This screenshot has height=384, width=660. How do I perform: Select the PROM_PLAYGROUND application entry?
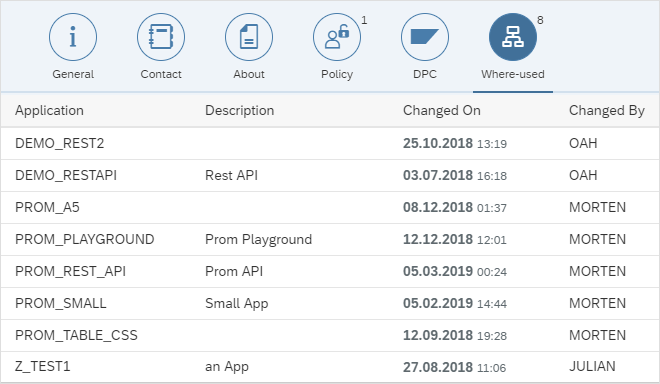85,239
